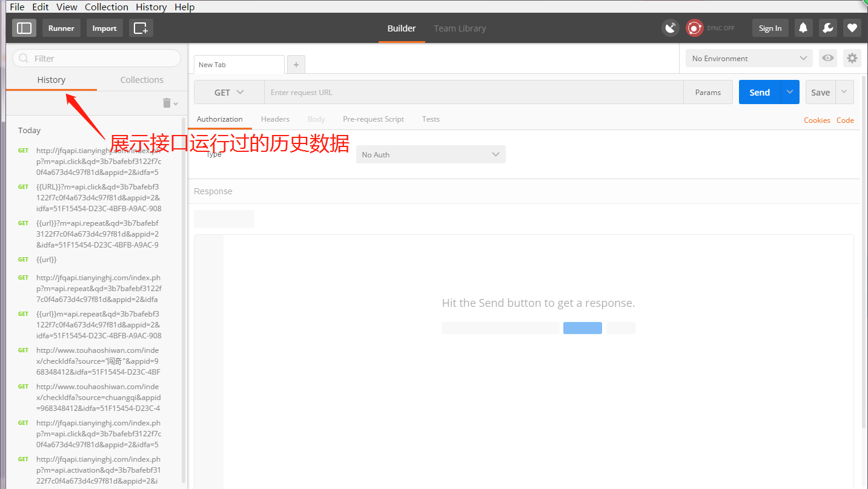This screenshot has height=489, width=868.
Task: Click the blue Send button
Action: [760, 92]
